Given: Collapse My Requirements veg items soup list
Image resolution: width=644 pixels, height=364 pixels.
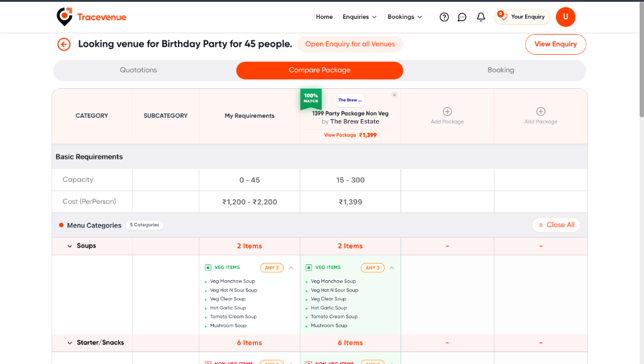Looking at the screenshot, I should pyautogui.click(x=291, y=268).
